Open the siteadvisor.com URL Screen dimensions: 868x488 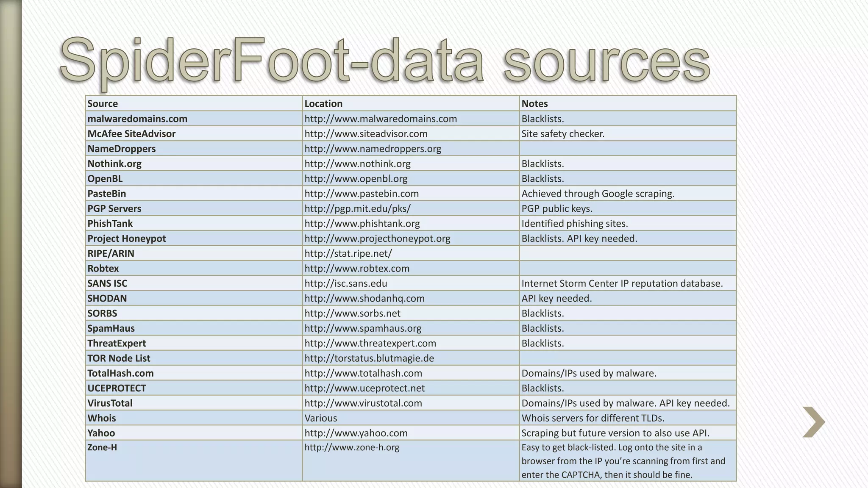(x=366, y=134)
